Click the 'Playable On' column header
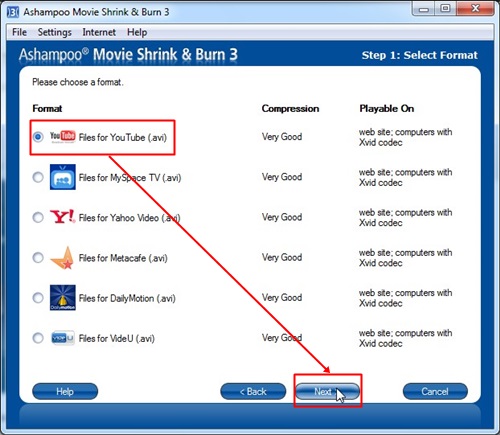 tap(387, 108)
